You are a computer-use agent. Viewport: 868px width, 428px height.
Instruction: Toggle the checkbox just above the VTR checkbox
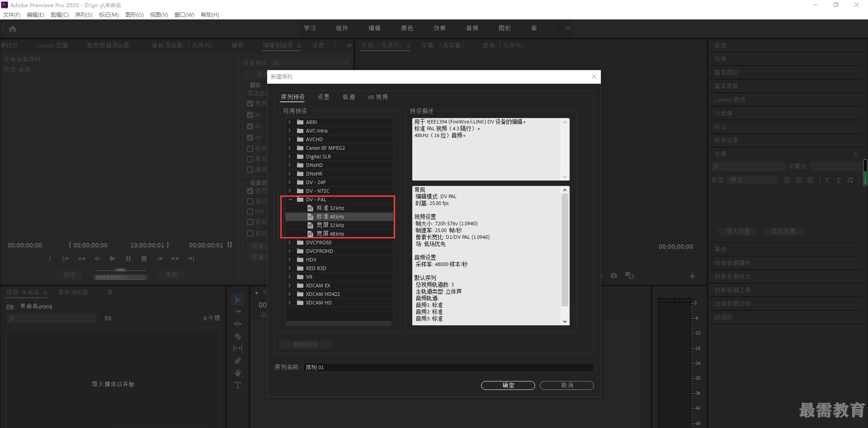pos(250,201)
